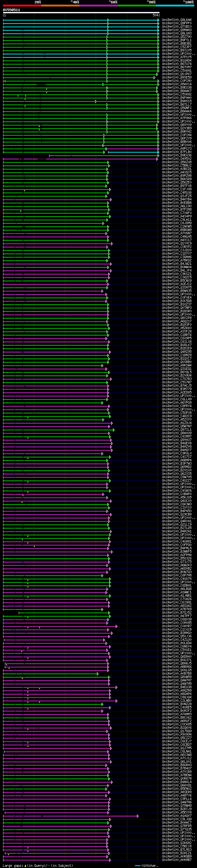This screenshot has width=197, height=868.
Task: Select the query name AV550511
Action: pos(11,10)
